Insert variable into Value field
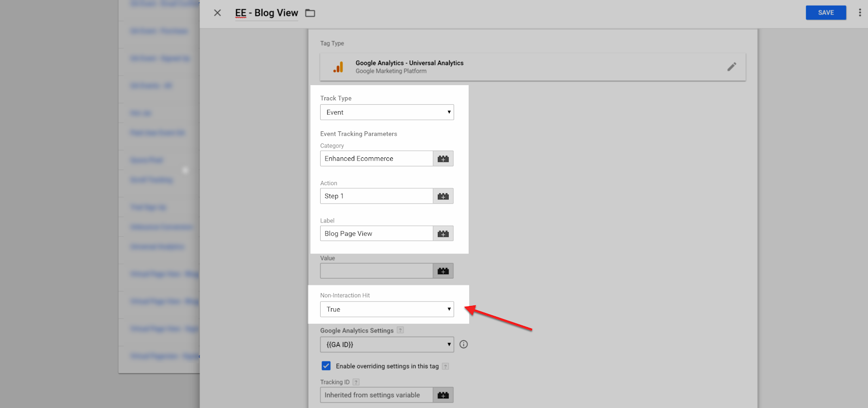The image size is (868, 408). pyautogui.click(x=443, y=271)
